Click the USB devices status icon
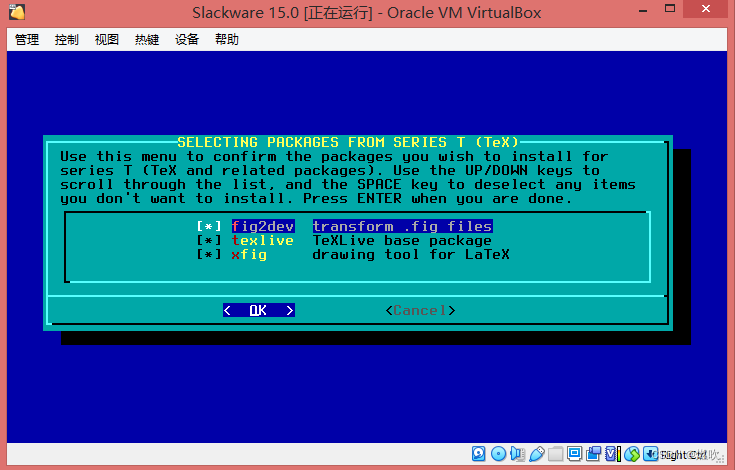Screen dimensions: 735x470 point(537,454)
